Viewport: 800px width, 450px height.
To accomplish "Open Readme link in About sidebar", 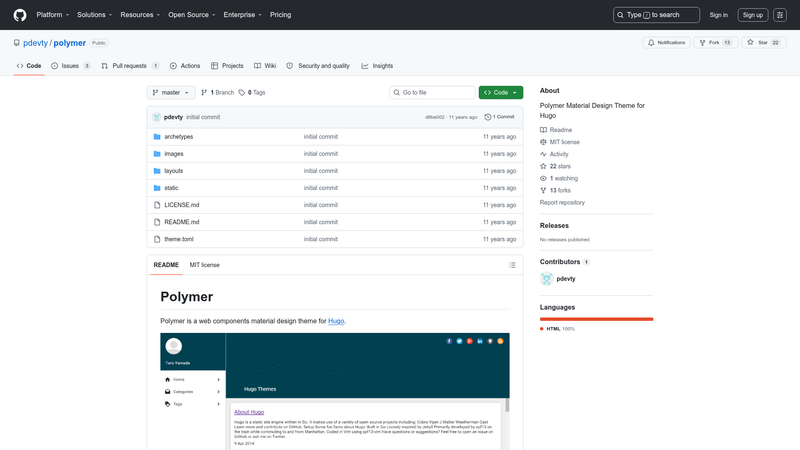I will click(556, 130).
